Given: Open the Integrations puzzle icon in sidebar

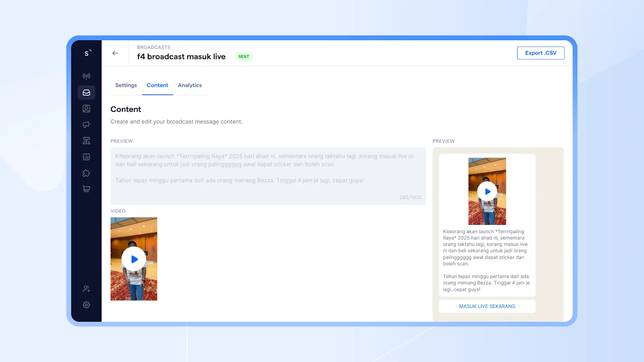Looking at the screenshot, I should point(87,173).
